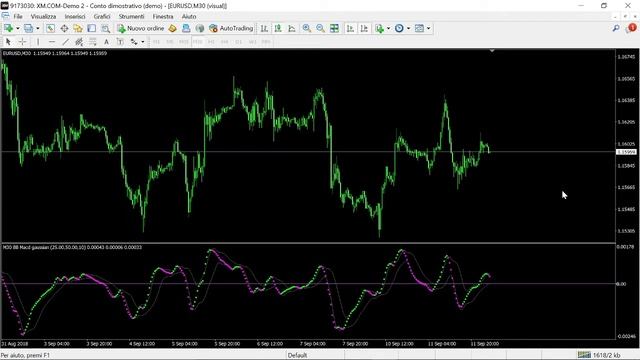Viewport: 640px width, 360px height.
Task: Toggle the Data Window panel
Action: tap(64, 28)
